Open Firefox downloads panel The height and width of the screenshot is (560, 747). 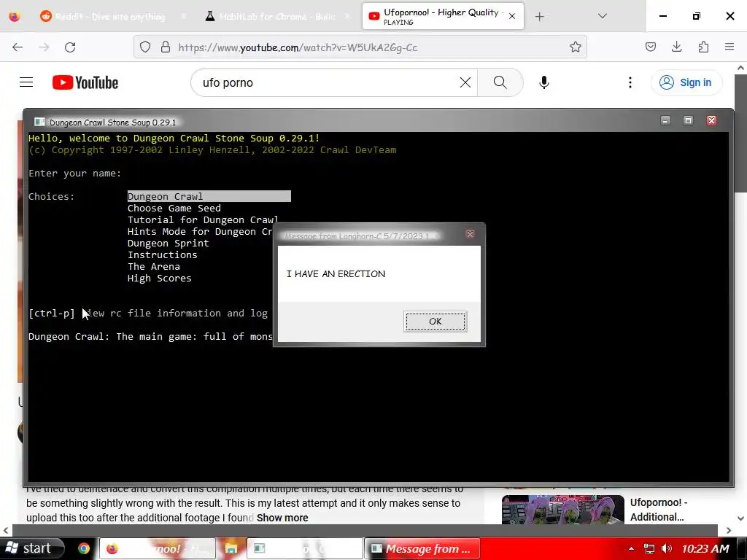point(676,47)
